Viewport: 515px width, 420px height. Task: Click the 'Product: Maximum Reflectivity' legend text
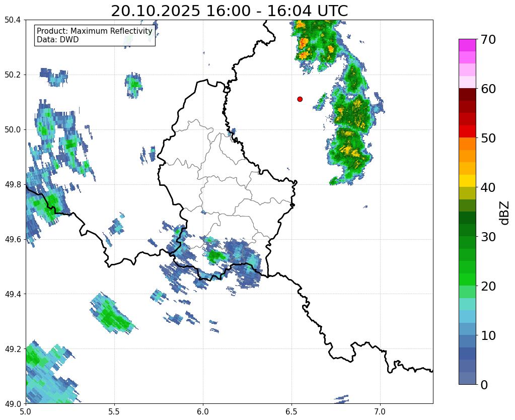point(95,31)
